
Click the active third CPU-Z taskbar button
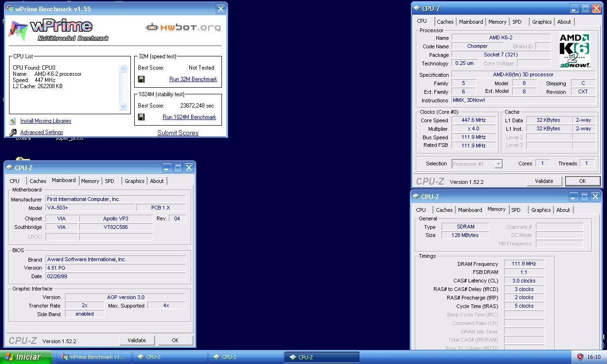click(322, 357)
